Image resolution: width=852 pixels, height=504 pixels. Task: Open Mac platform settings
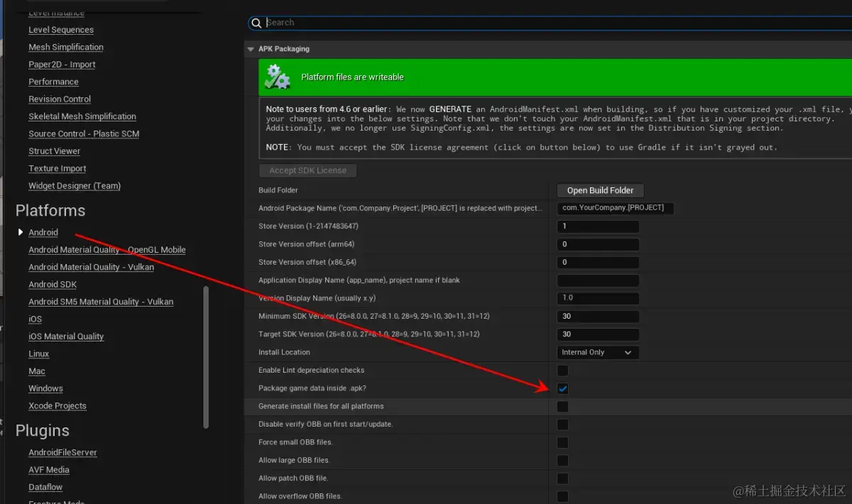(37, 371)
